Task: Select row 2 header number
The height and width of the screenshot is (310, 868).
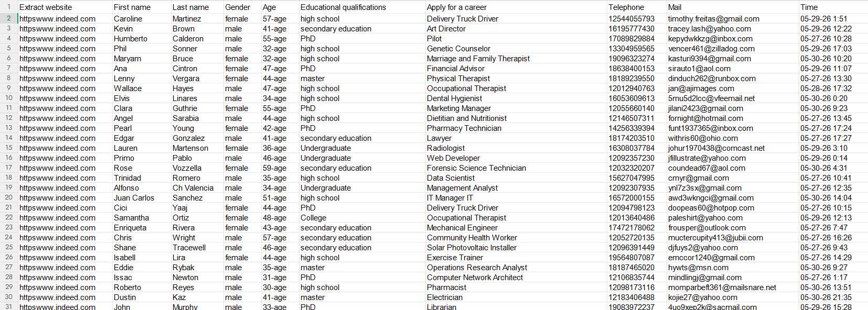Action: 9,18
